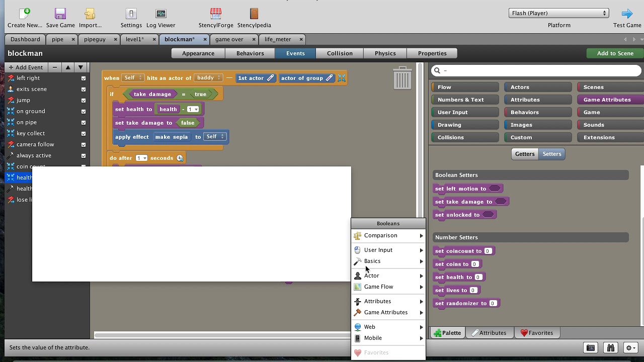Open the gear options dropdown in status bar

point(631,347)
